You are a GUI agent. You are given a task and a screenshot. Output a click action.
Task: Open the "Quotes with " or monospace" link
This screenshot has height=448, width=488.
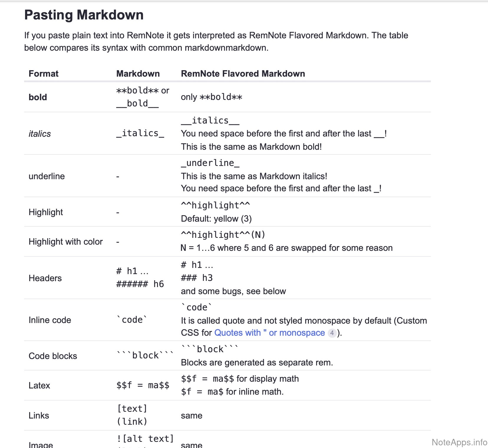coord(269,333)
